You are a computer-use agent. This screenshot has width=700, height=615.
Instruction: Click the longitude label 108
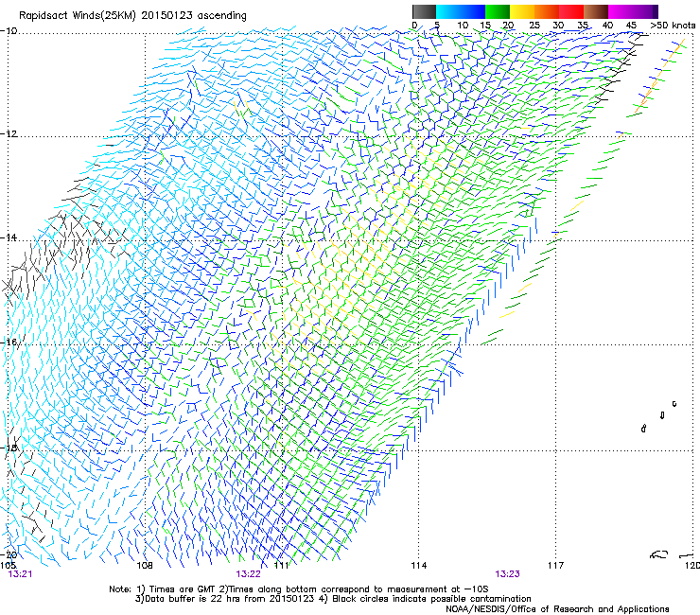[x=145, y=566]
